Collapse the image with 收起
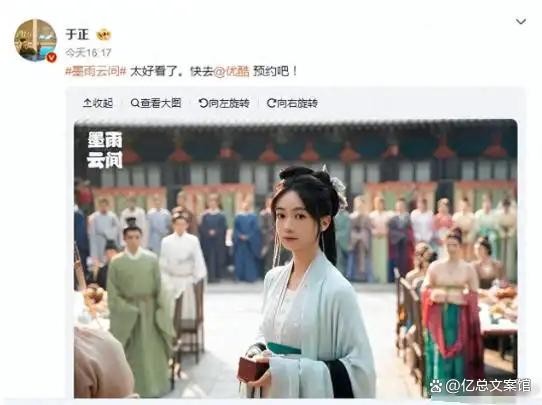The height and width of the screenshot is (405, 542). (x=98, y=103)
